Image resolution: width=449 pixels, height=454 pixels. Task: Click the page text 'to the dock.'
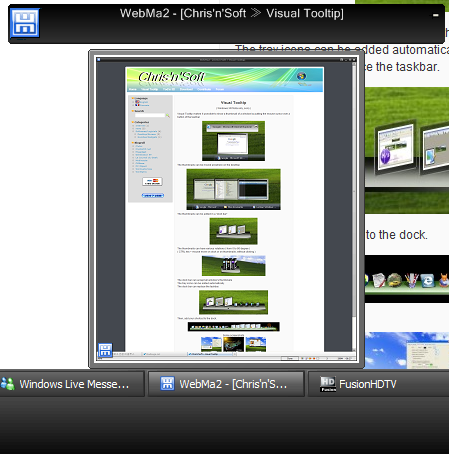coord(396,235)
